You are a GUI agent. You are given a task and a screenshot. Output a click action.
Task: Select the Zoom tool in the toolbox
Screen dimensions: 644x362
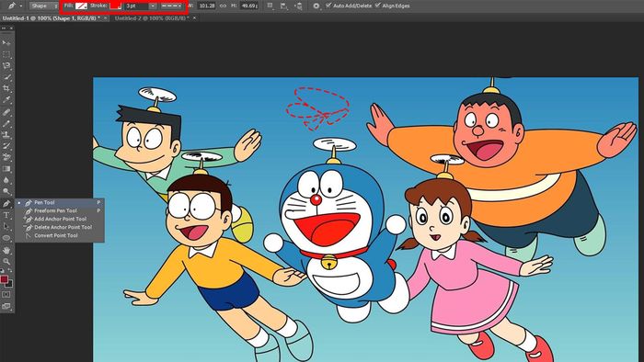(x=6, y=261)
